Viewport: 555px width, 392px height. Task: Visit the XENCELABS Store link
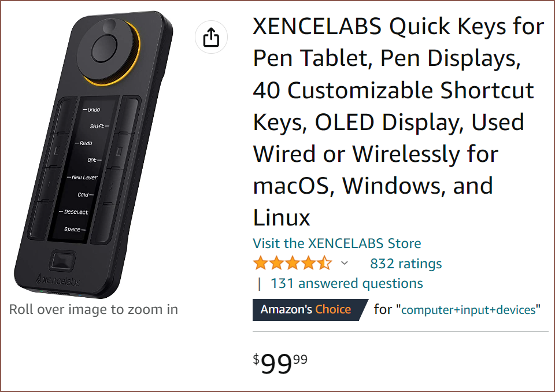337,243
